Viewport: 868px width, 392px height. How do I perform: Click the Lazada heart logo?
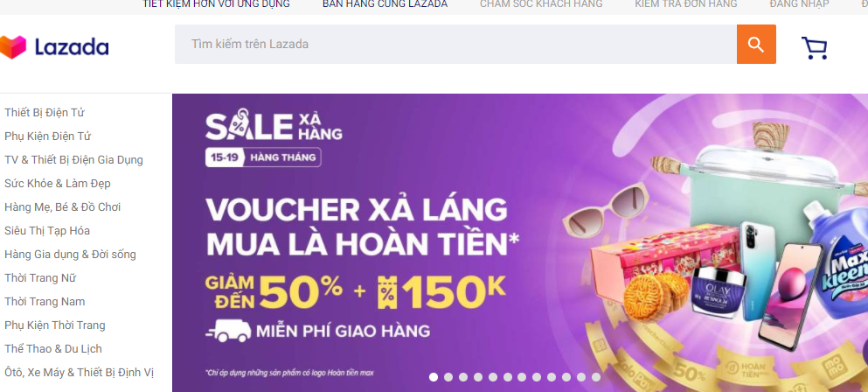point(13,47)
